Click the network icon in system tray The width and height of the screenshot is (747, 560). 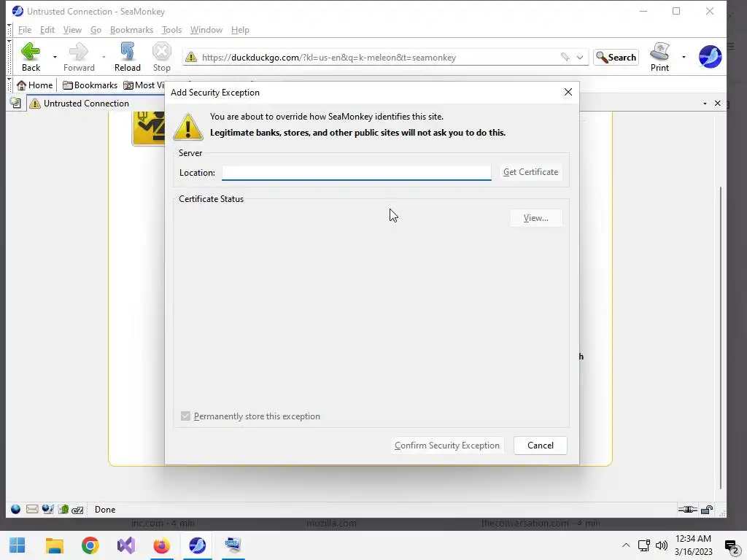coord(644,545)
